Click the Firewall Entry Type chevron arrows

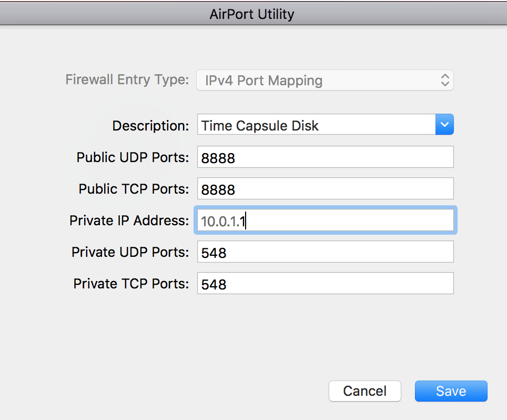445,81
